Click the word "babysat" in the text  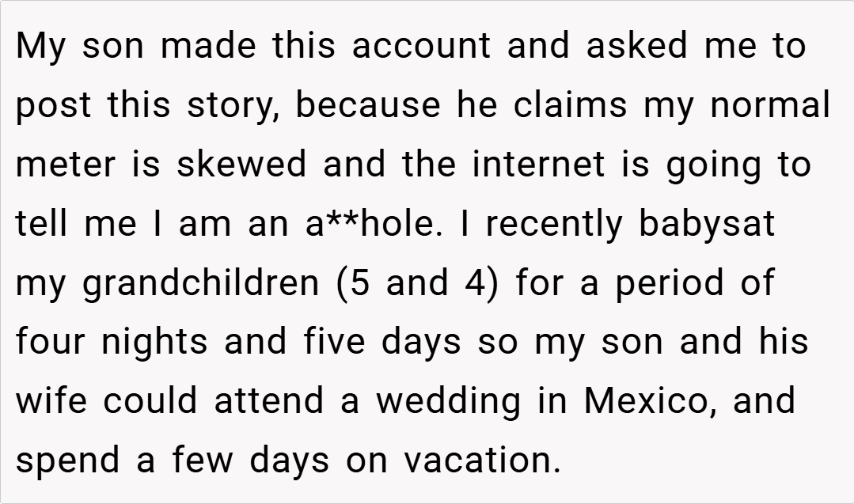pos(707,225)
